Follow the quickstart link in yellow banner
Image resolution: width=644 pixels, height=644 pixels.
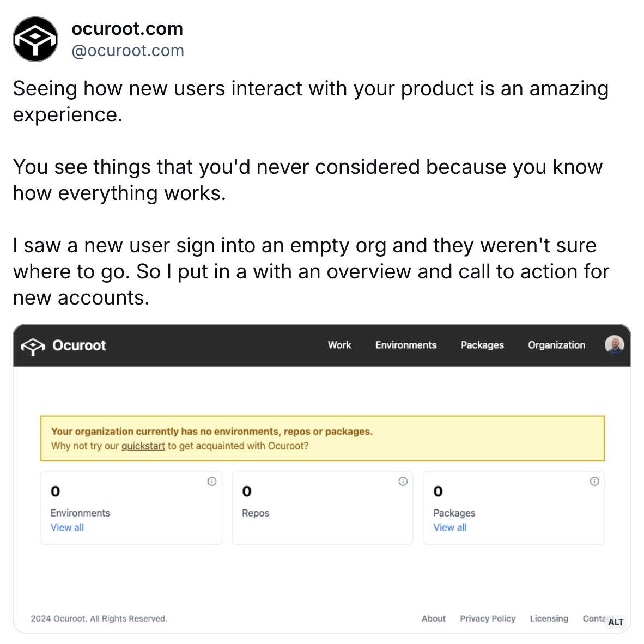[143, 446]
